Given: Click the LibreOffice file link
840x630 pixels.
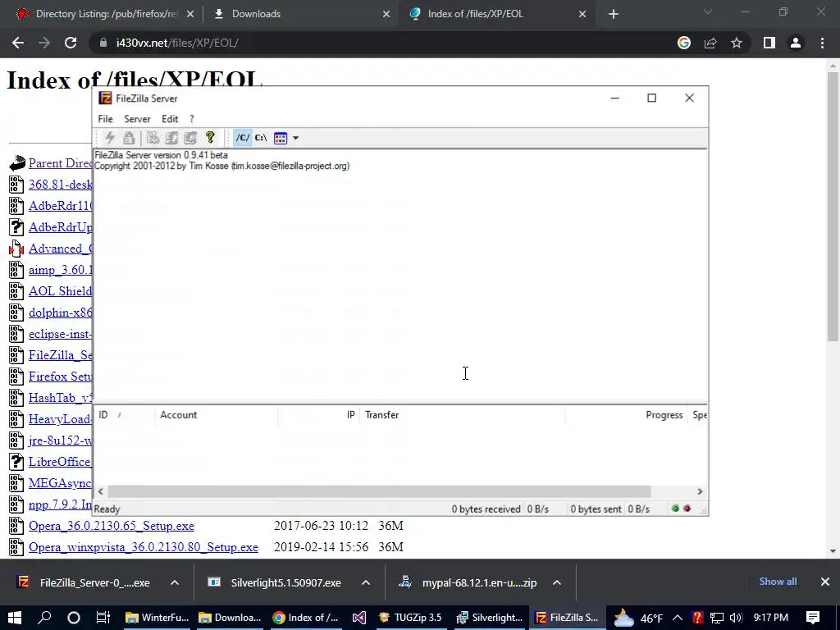Looking at the screenshot, I should (x=61, y=462).
